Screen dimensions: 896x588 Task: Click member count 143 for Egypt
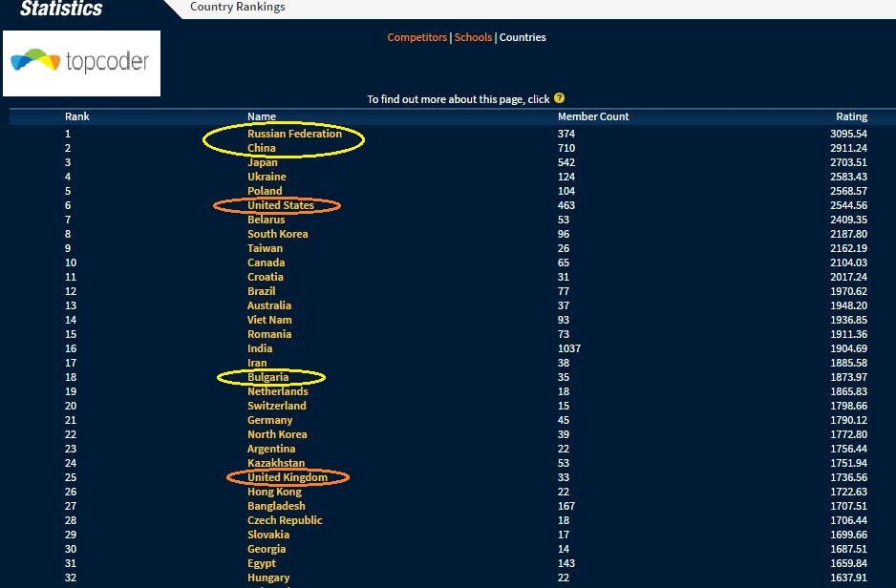(x=566, y=563)
